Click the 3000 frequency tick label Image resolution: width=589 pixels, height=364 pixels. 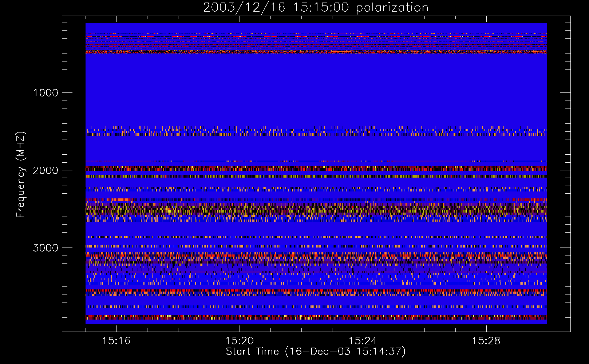point(46,248)
